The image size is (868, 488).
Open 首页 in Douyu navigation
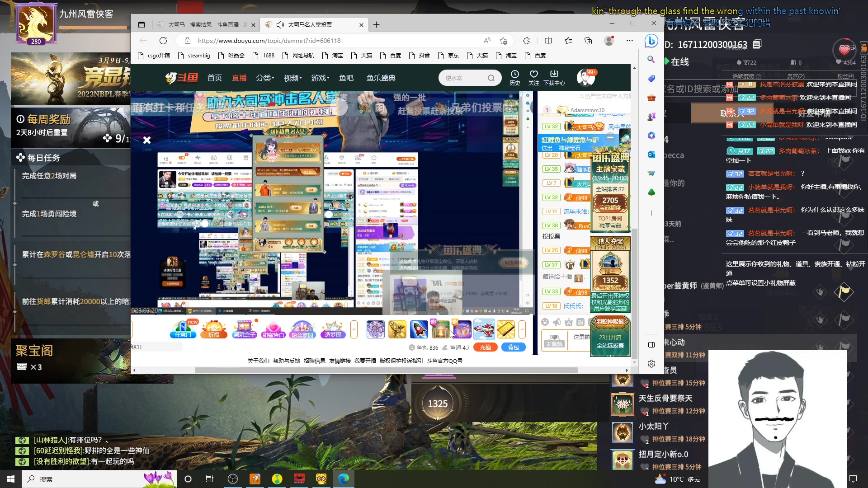(x=215, y=78)
